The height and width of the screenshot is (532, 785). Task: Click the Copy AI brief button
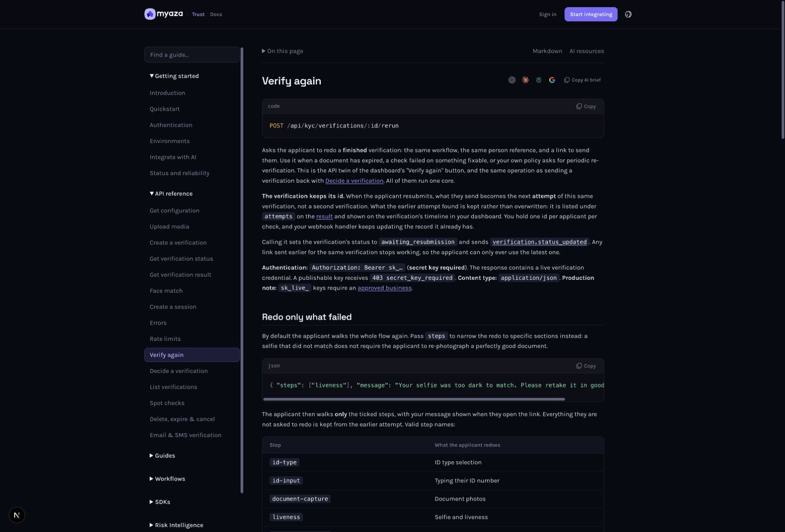point(582,80)
